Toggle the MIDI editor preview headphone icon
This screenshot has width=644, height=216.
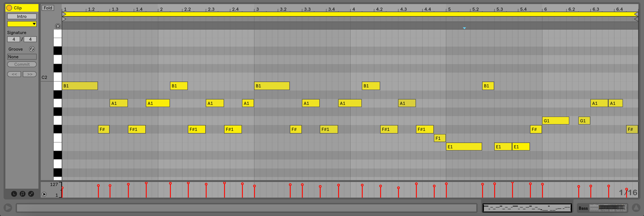(x=58, y=26)
